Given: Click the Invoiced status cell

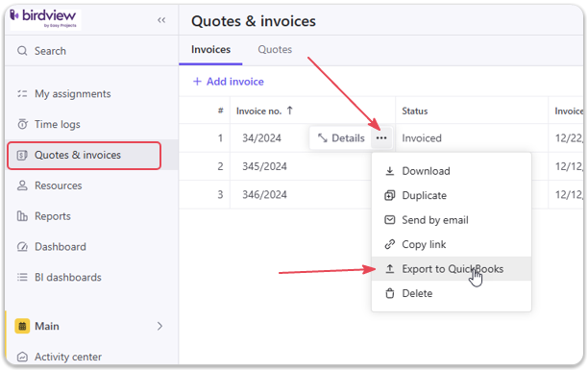Looking at the screenshot, I should pos(422,138).
